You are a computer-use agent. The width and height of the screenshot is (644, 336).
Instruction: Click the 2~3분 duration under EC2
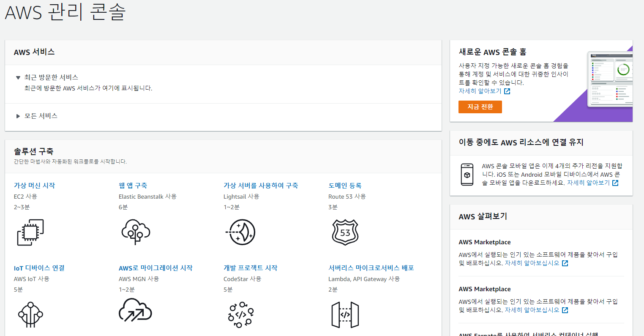coord(22,207)
